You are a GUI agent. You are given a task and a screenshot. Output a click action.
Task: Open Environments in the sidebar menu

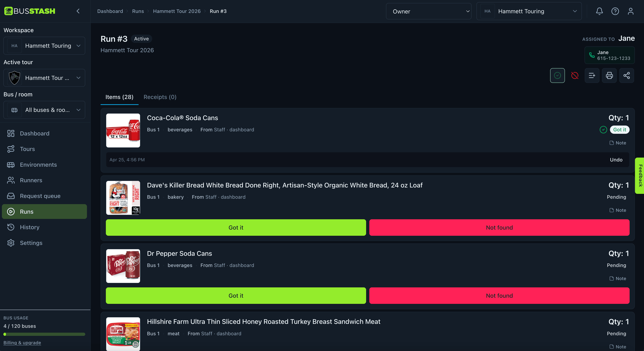click(44, 165)
